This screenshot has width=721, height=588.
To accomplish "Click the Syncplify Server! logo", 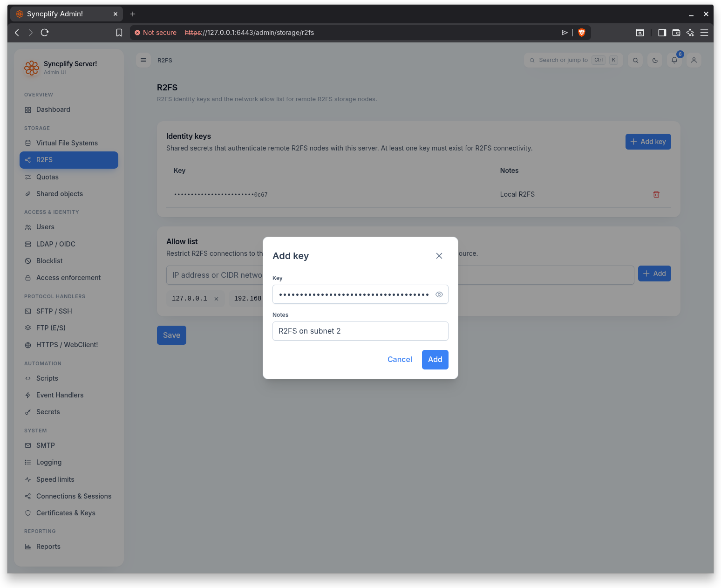I will point(32,68).
